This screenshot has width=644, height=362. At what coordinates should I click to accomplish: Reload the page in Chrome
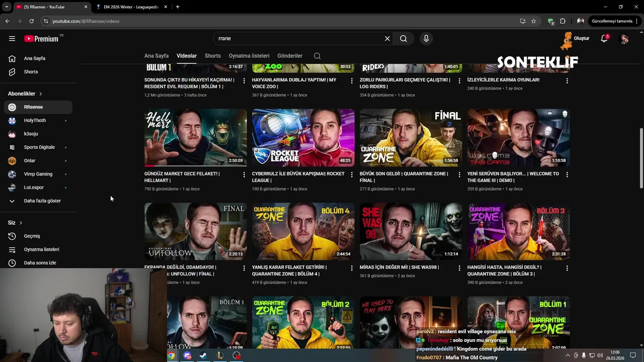pyautogui.click(x=31, y=21)
